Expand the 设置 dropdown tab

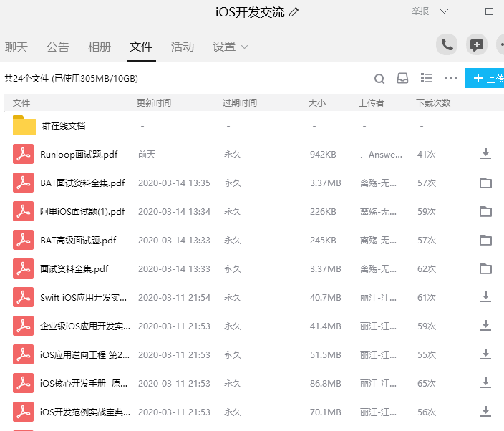(x=230, y=47)
